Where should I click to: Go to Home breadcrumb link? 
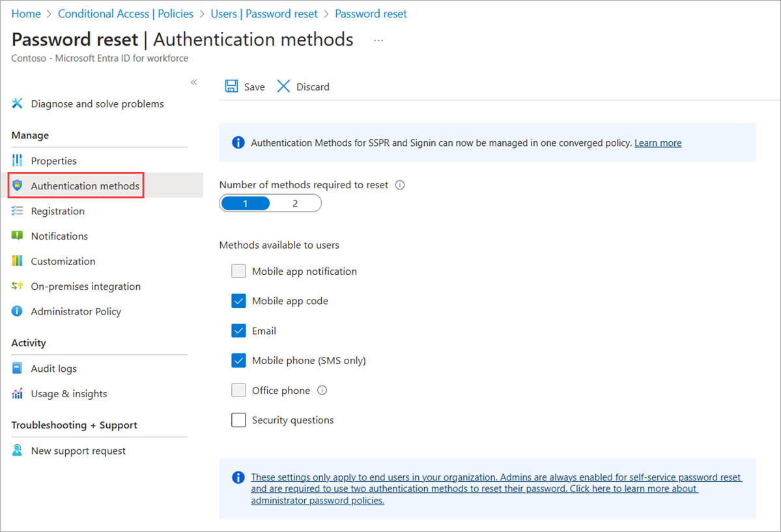26,14
